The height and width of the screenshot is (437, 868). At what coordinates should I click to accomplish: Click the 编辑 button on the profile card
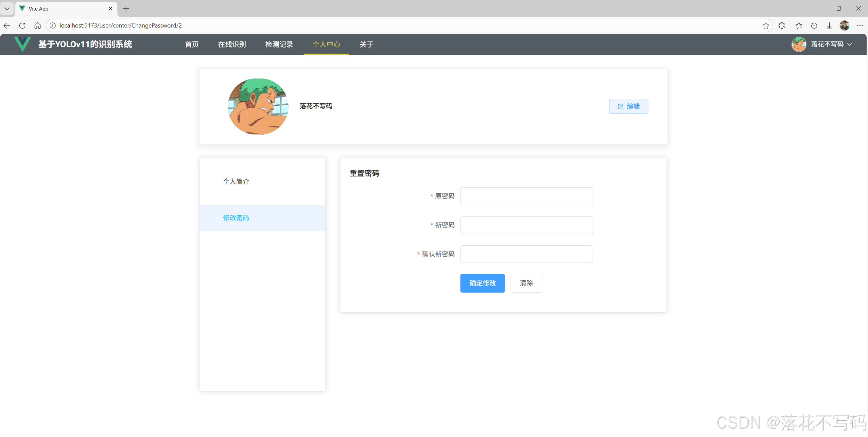(x=628, y=106)
